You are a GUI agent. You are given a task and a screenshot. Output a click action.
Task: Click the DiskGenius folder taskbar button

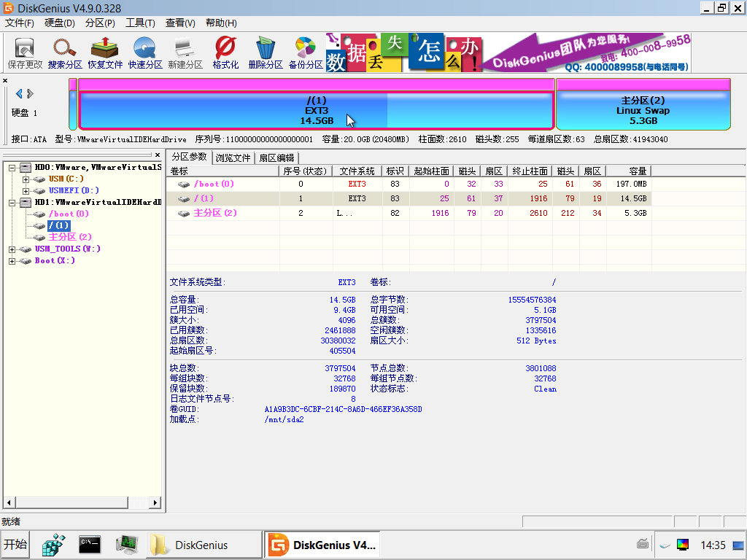coord(204,545)
